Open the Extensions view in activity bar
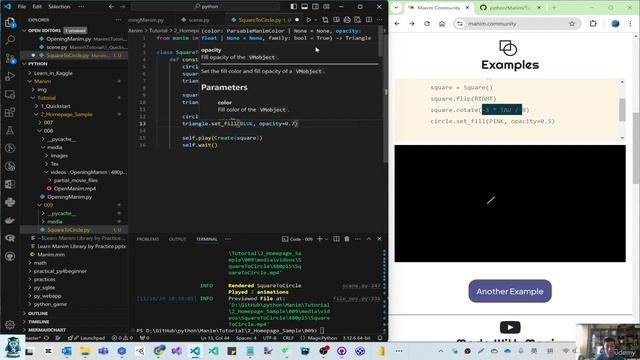This screenshot has width=640, height=360. coord(10,112)
